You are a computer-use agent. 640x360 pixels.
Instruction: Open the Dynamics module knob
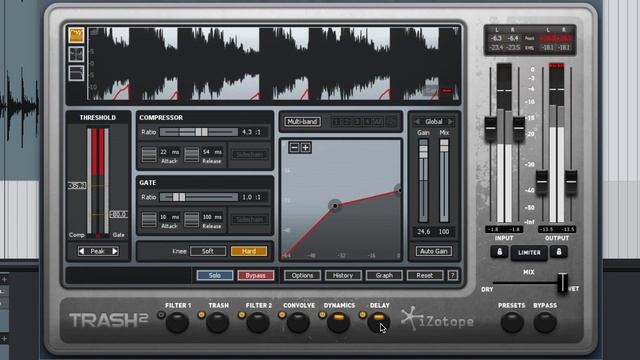[338, 323]
